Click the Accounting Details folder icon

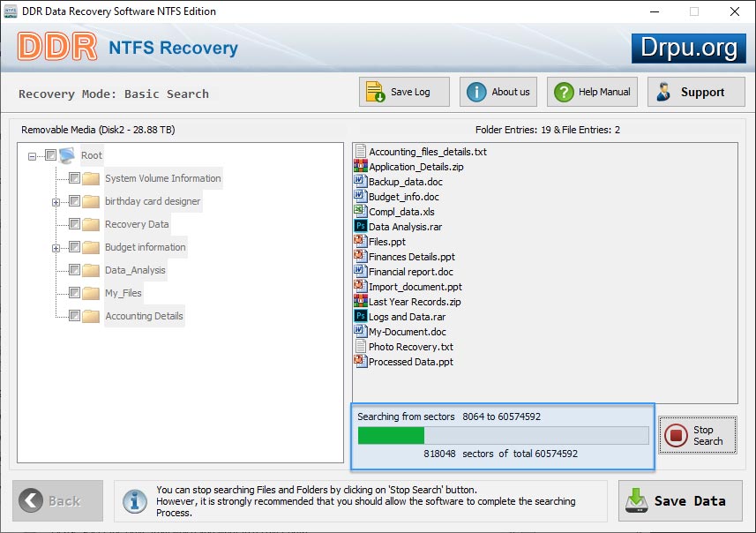point(91,316)
